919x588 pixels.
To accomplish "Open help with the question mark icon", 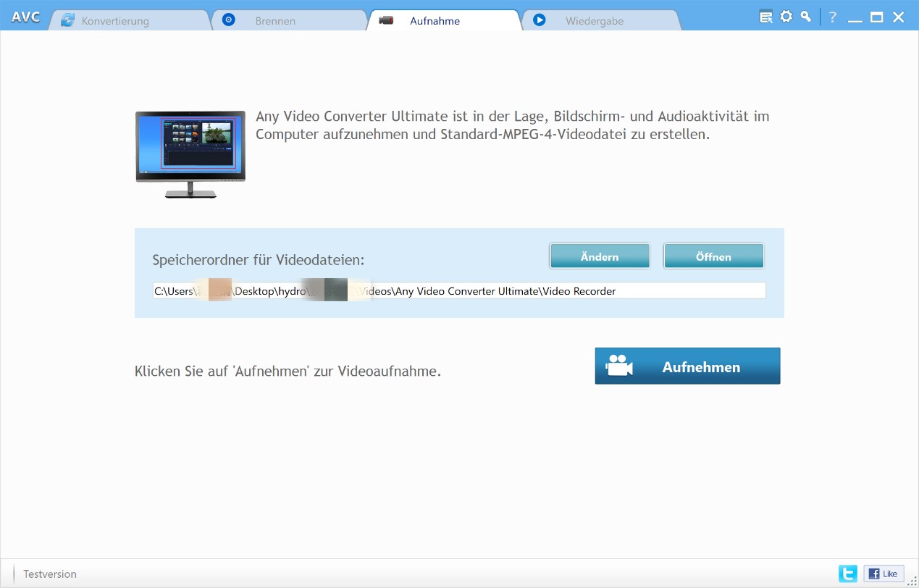I will pyautogui.click(x=833, y=17).
